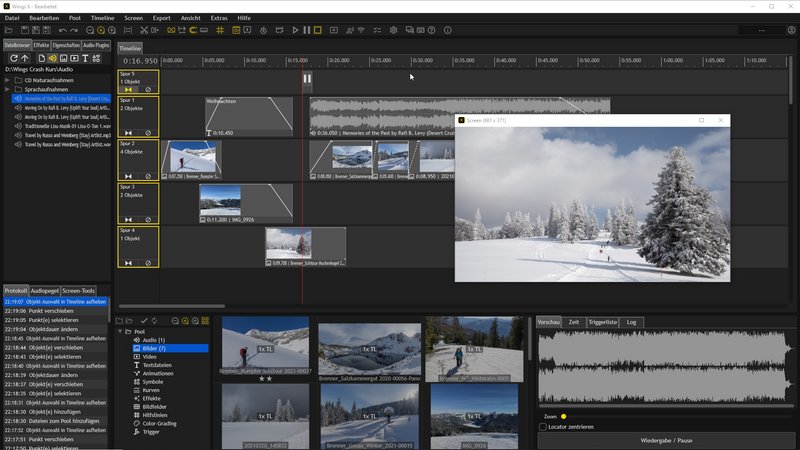Select Textdateien in the Pool tree
Screen dimensions: 800x450
[x=157, y=365]
